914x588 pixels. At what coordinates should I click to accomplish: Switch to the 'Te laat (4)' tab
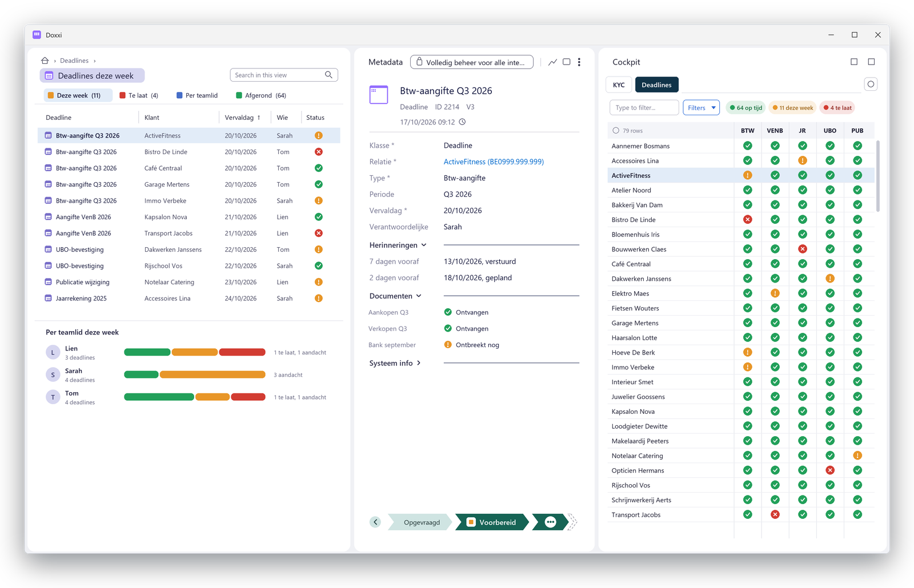tap(139, 95)
